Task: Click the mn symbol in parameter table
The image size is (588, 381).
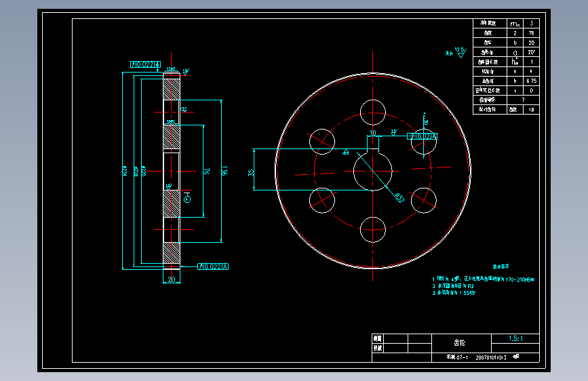Action: click(x=515, y=24)
